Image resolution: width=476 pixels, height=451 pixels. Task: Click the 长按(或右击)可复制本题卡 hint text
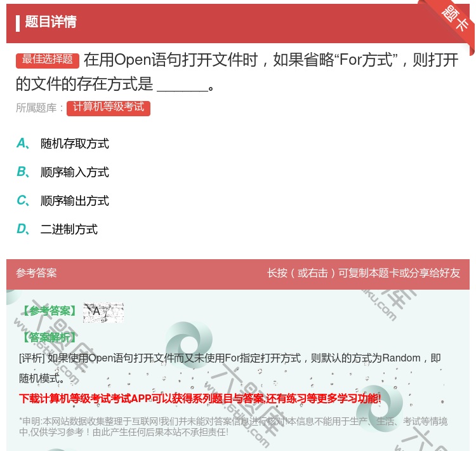[364, 273]
